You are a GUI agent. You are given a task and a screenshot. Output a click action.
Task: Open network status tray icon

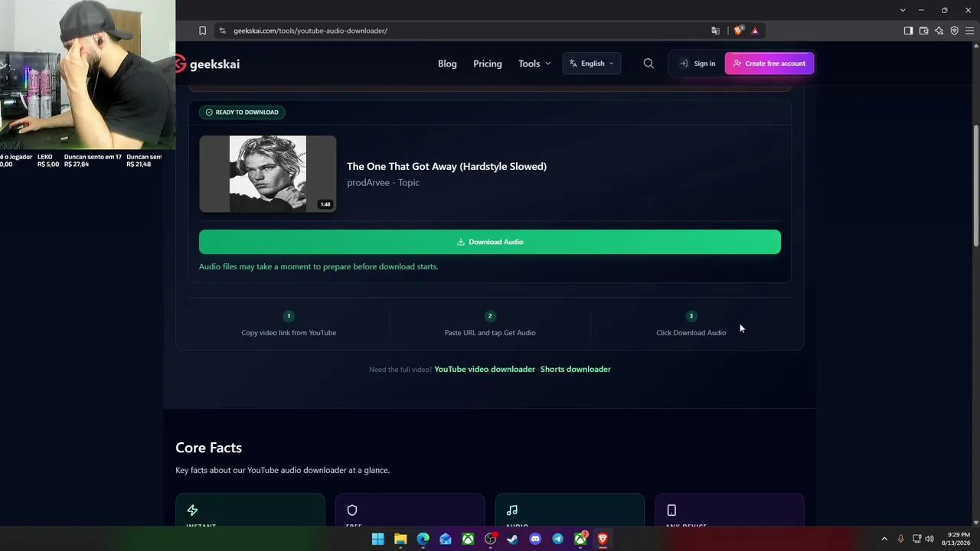pos(916,539)
